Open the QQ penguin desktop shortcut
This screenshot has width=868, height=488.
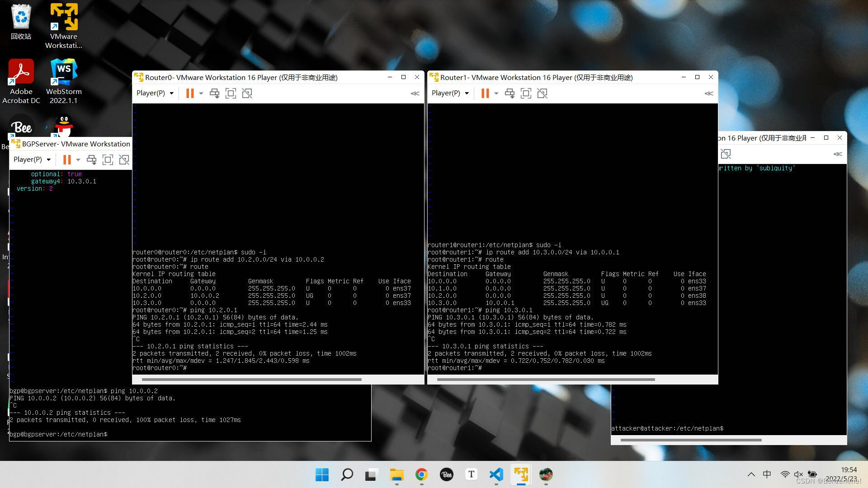click(64, 126)
